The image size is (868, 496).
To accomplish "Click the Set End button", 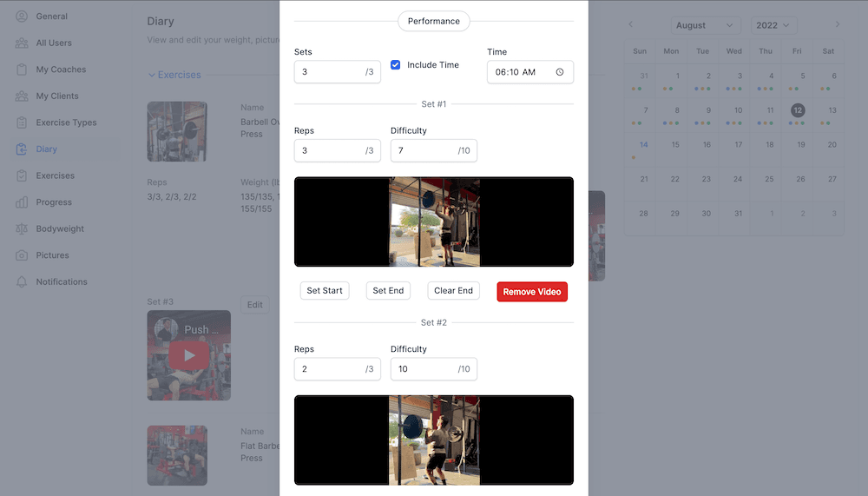I will (388, 290).
